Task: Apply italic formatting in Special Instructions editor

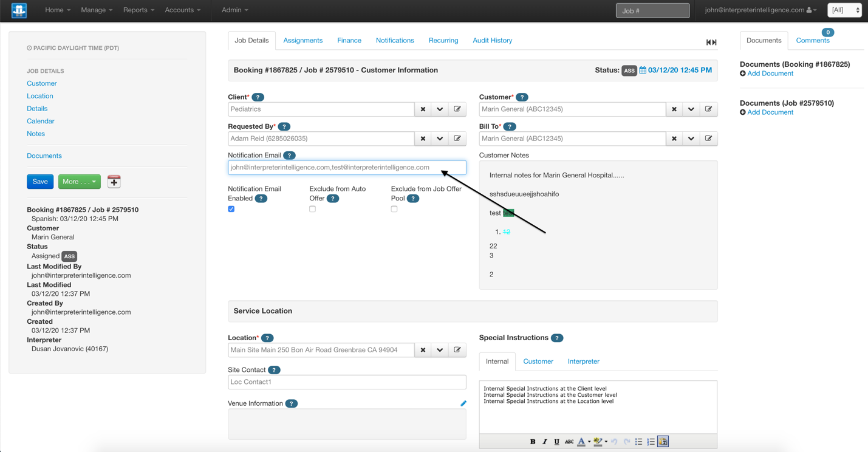Action: (x=545, y=441)
